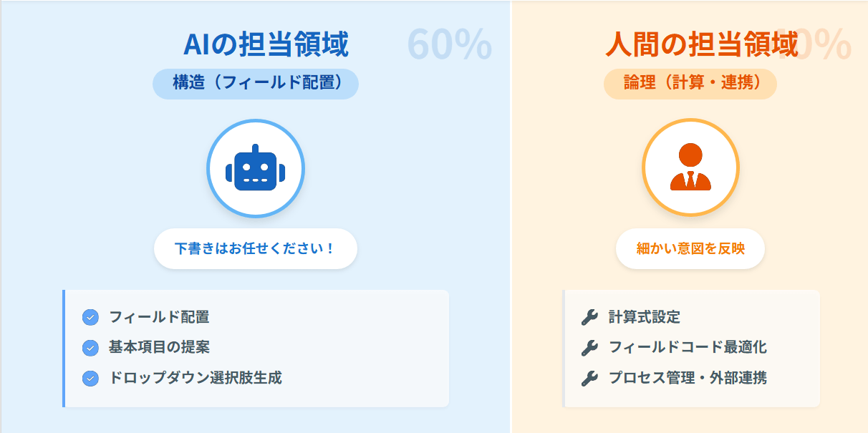Click the orange businessman icon
This screenshot has height=433, width=868.
[x=690, y=167]
